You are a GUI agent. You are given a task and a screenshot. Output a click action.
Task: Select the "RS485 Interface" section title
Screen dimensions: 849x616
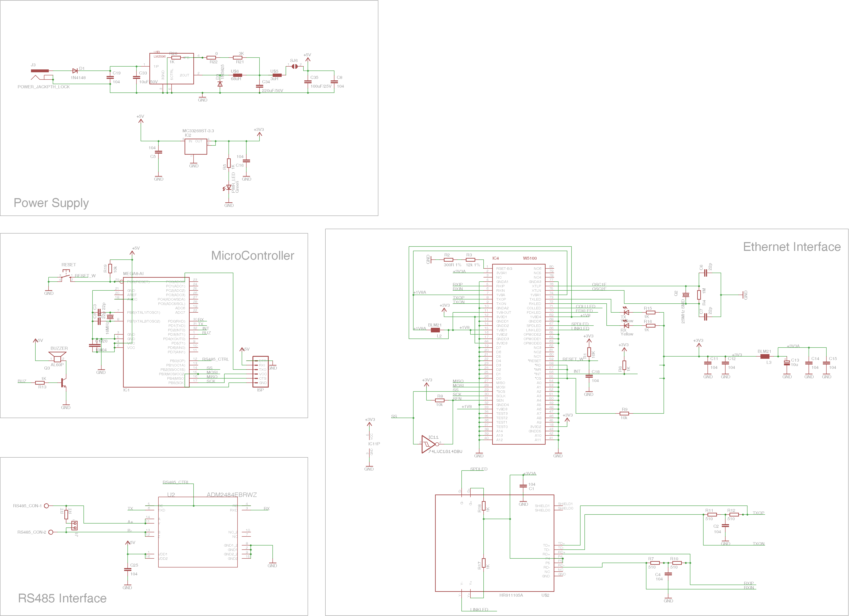point(62,598)
